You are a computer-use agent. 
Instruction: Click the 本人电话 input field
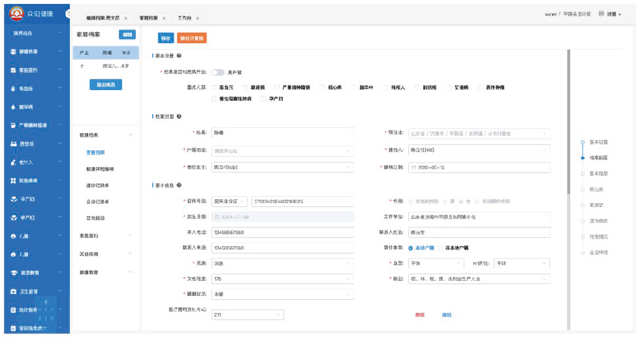click(x=282, y=232)
